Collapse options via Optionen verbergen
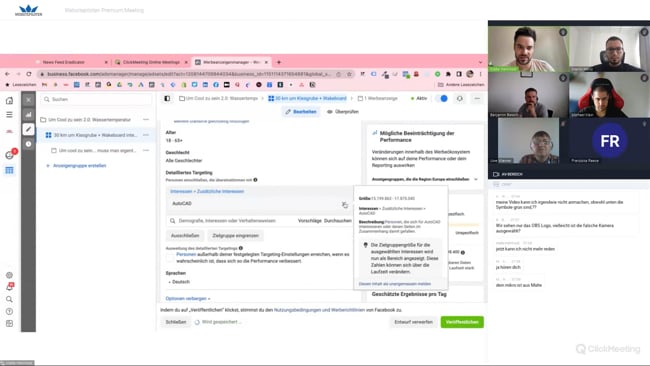This screenshot has height=366, width=650. pos(188,298)
